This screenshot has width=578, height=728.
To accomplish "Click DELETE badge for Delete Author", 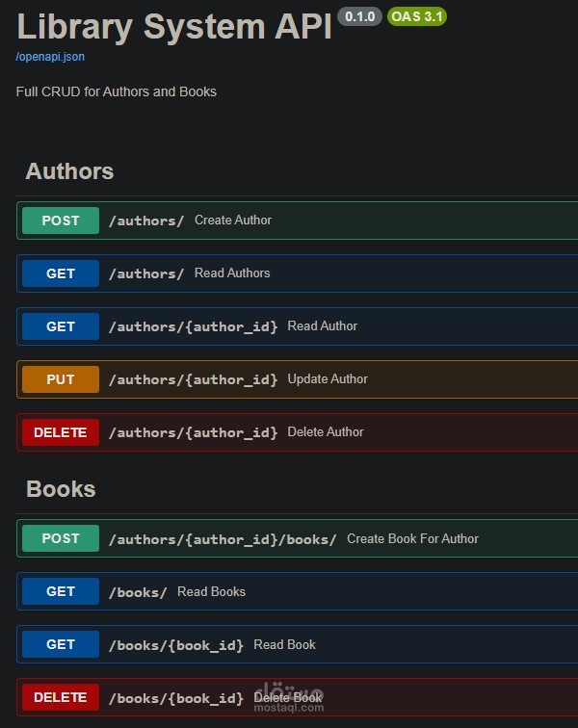I will pyautogui.click(x=61, y=432).
